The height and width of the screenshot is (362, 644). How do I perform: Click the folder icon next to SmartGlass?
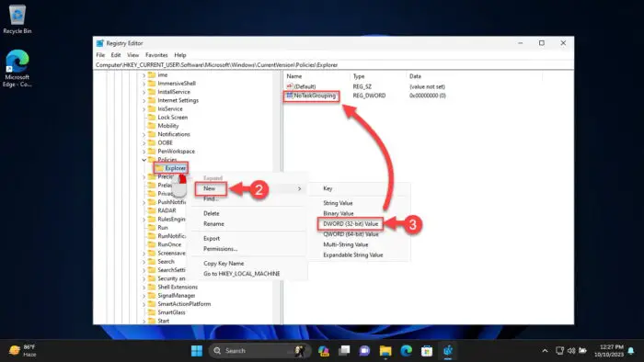coord(152,312)
